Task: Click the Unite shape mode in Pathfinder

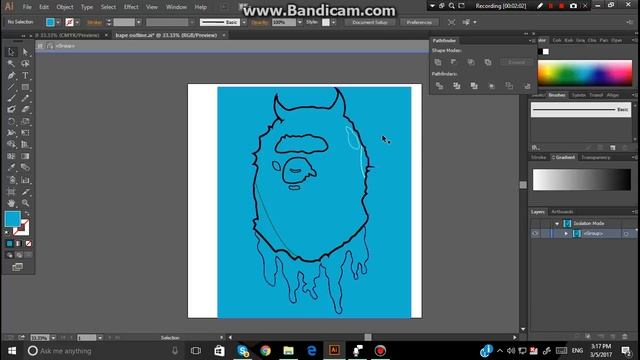Action: [438, 62]
